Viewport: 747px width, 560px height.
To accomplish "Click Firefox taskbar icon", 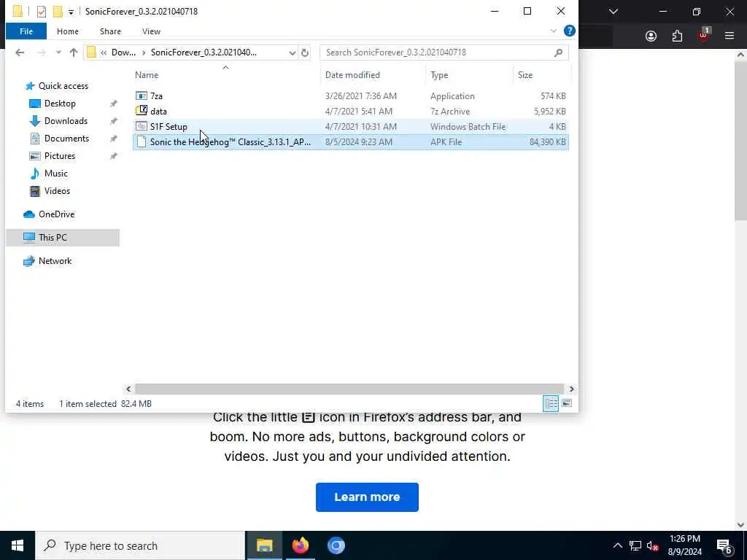I will click(x=300, y=545).
